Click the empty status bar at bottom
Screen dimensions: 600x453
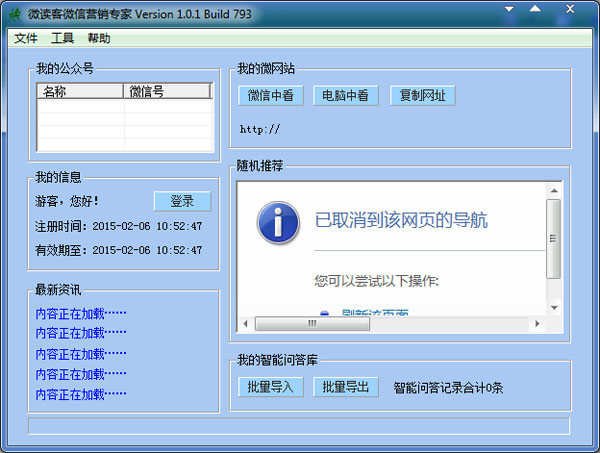coord(299,426)
